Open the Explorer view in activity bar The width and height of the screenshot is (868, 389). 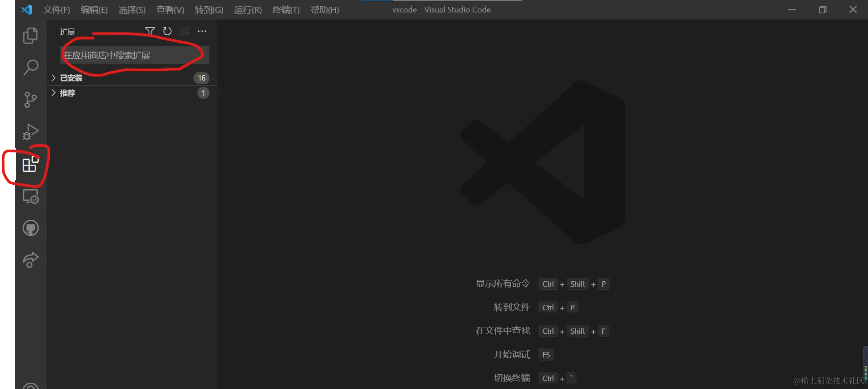tap(31, 36)
